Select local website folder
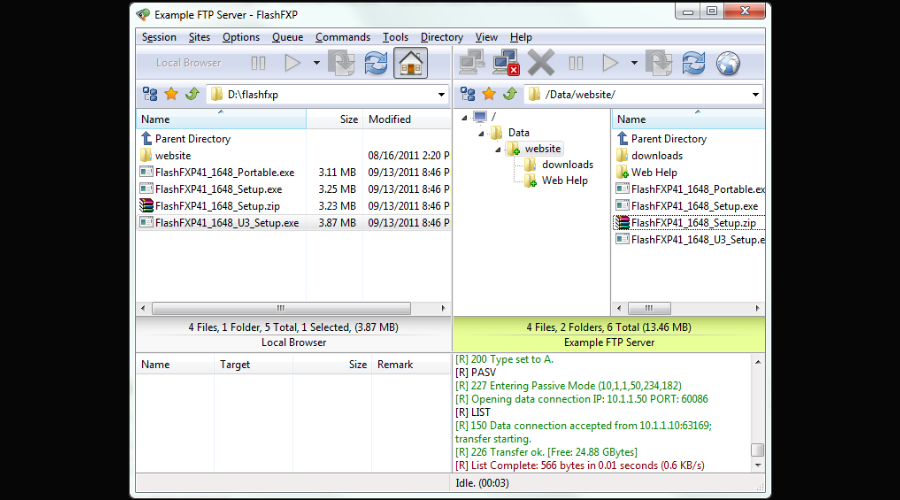 [172, 156]
